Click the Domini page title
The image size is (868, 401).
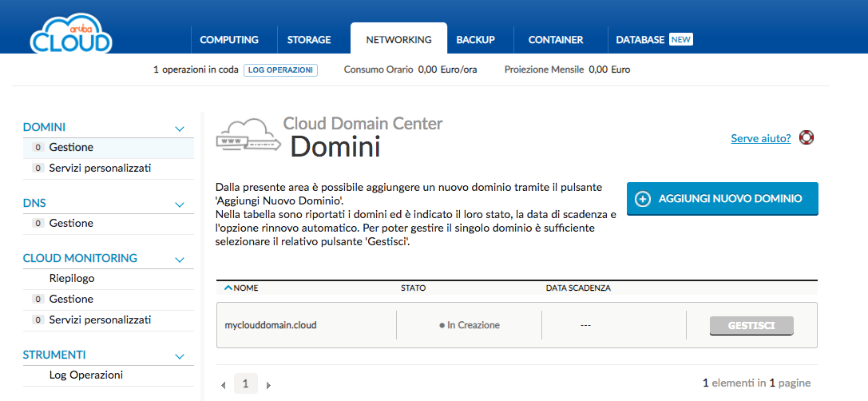(335, 147)
